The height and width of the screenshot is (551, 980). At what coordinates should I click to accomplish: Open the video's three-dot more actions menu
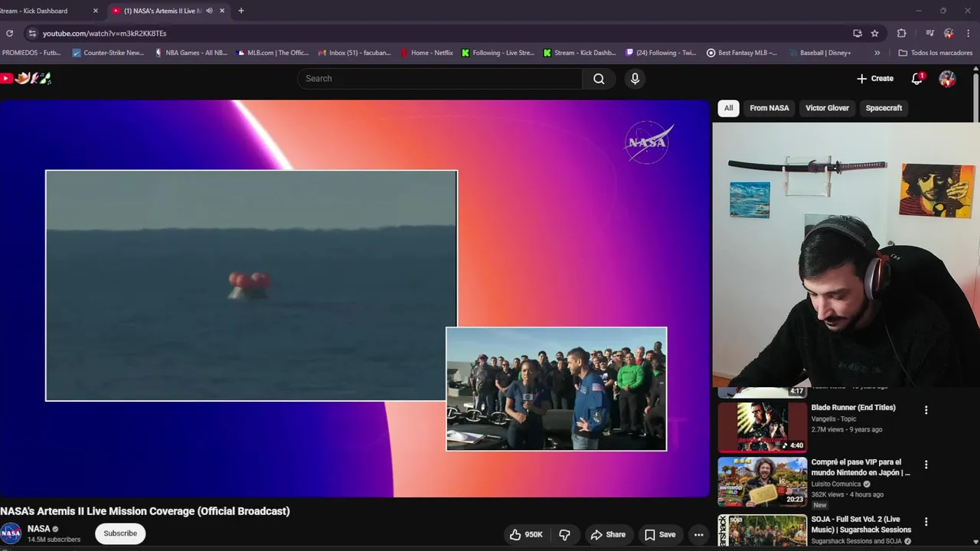(x=698, y=535)
